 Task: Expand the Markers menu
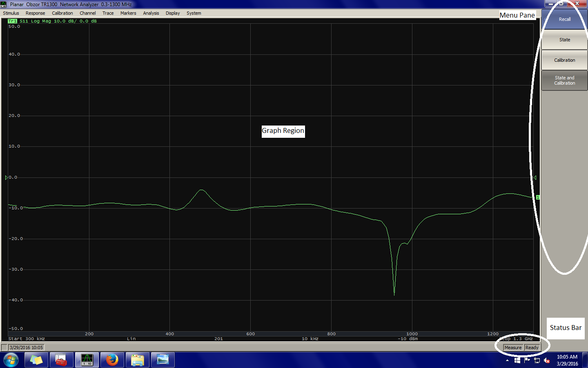[128, 13]
